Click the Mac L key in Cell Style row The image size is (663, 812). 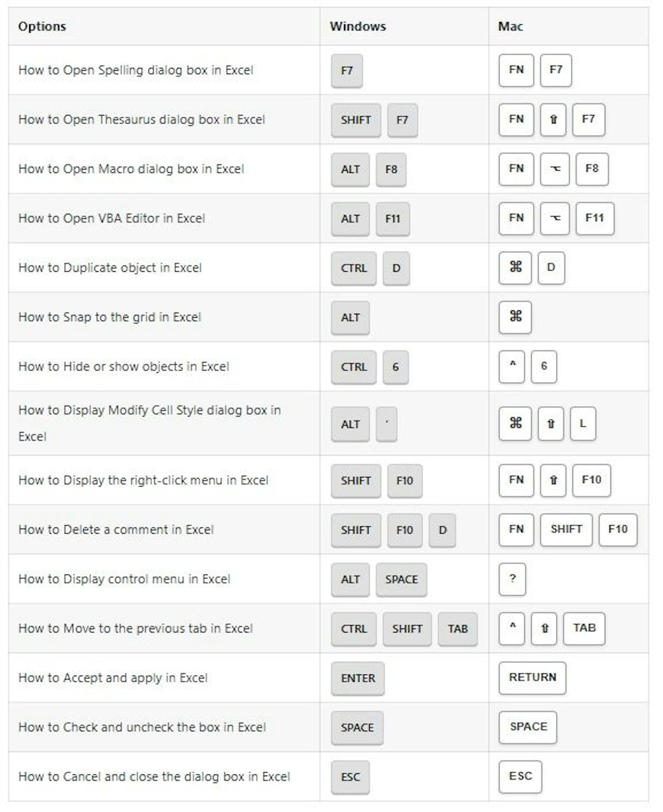pyautogui.click(x=583, y=424)
